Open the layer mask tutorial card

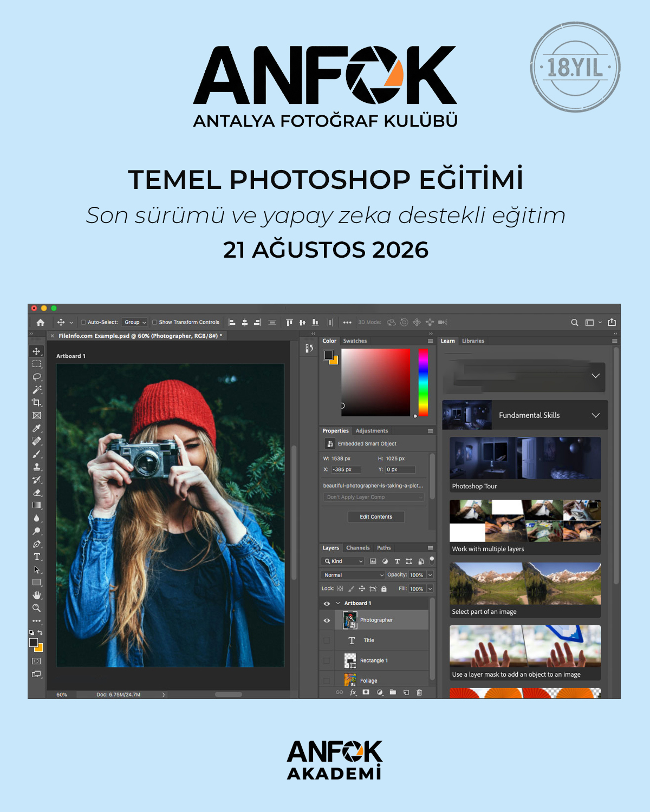525,653
